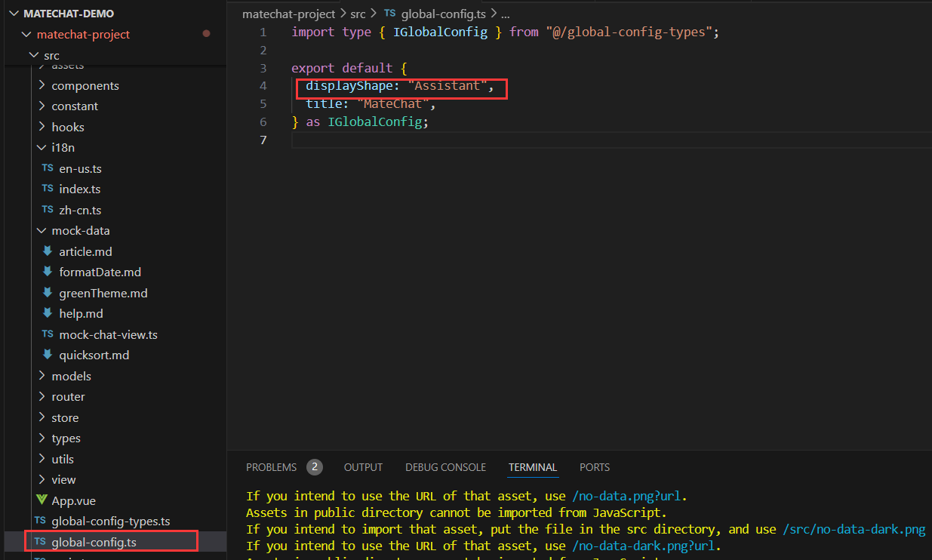The height and width of the screenshot is (560, 932).
Task: Click matechat-project in the breadcrumb
Action: (288, 14)
